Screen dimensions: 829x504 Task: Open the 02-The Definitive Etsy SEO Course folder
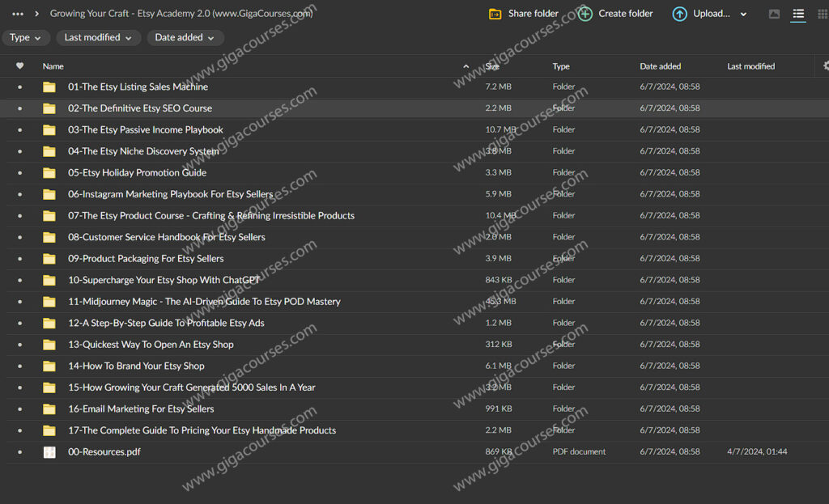point(139,108)
